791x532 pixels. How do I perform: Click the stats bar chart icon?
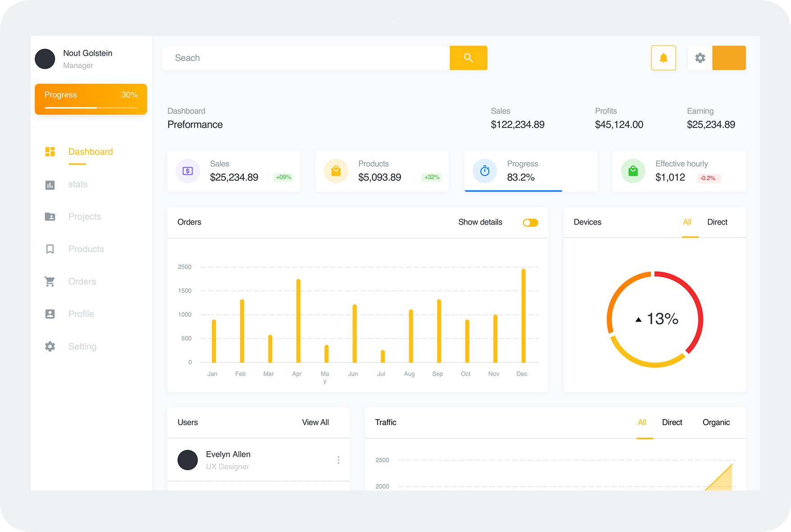click(x=50, y=185)
